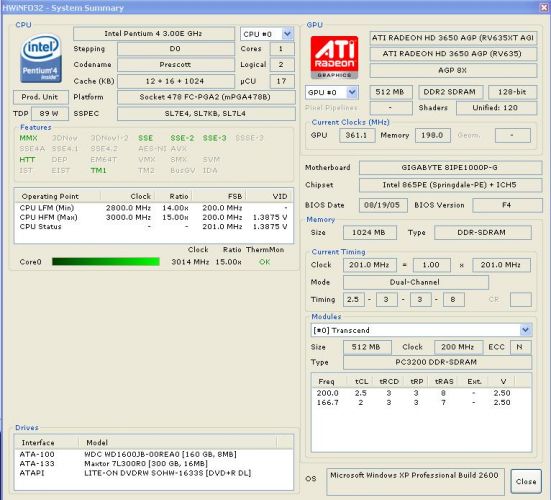The width and height of the screenshot is (551, 500).
Task: Click the Cores value 1 field
Action: 282,49
